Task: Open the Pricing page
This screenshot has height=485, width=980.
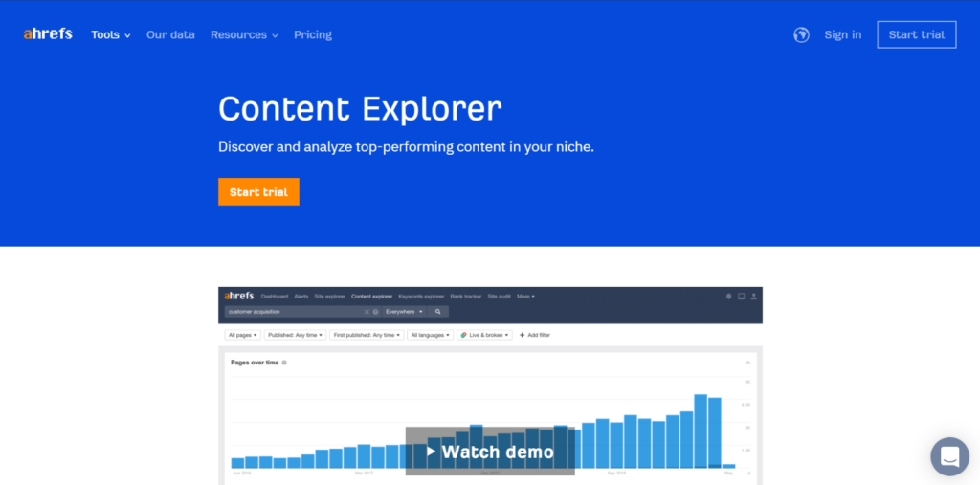Action: tap(313, 34)
